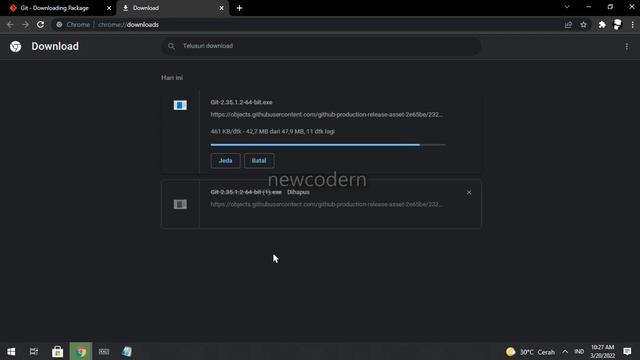This screenshot has height=360, width=640.
Task: Select the Download tab
Action: [x=173, y=8]
